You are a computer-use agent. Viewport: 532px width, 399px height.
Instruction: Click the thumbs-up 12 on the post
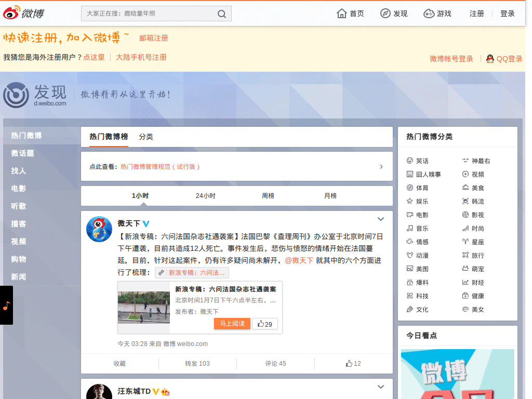tap(353, 364)
